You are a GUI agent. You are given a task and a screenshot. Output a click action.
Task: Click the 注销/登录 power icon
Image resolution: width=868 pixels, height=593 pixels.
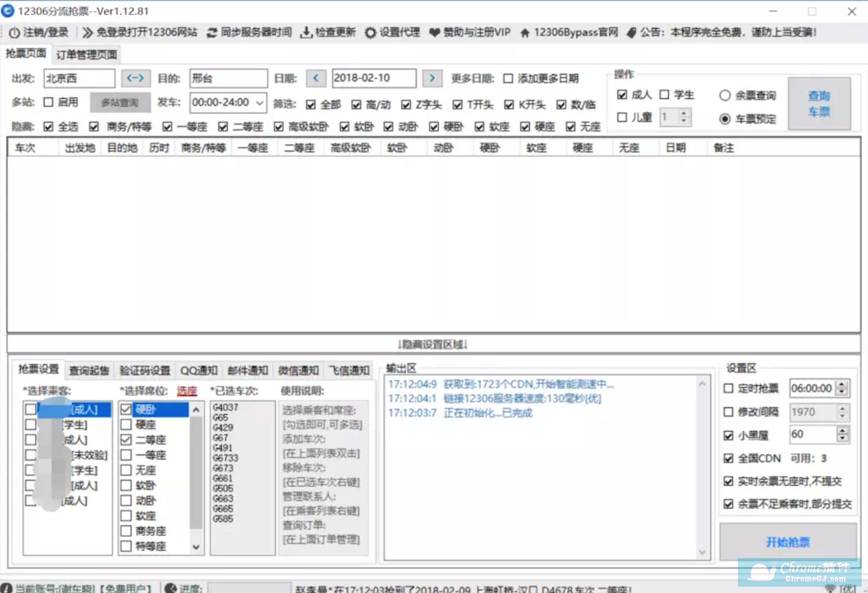14,33
